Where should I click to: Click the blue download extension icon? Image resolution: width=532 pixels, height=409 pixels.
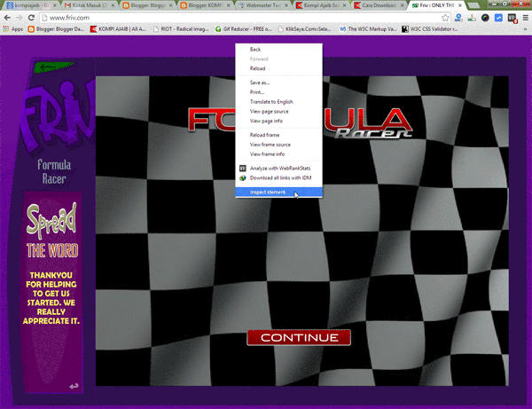point(458,18)
